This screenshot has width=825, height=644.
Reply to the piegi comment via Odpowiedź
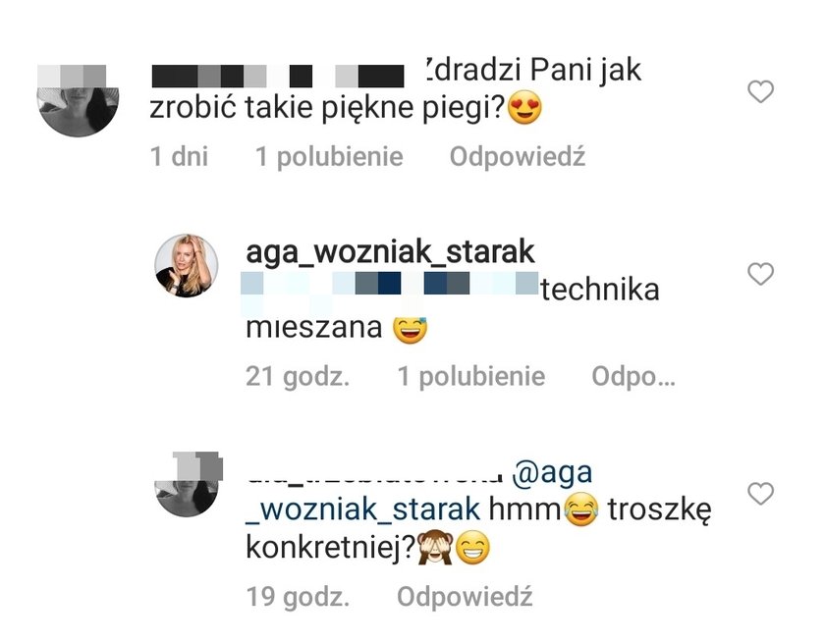tap(518, 156)
